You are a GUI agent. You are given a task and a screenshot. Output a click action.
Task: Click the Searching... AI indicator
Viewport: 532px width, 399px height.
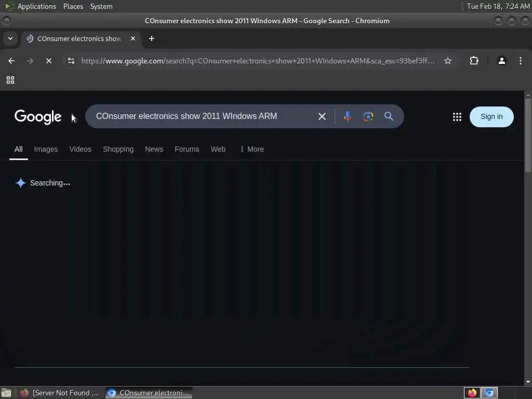pos(43,183)
